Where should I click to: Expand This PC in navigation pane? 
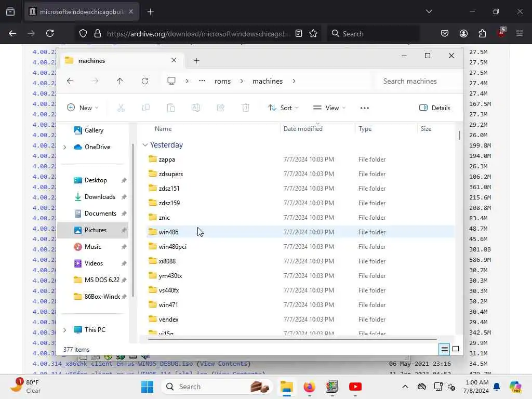pos(65,330)
